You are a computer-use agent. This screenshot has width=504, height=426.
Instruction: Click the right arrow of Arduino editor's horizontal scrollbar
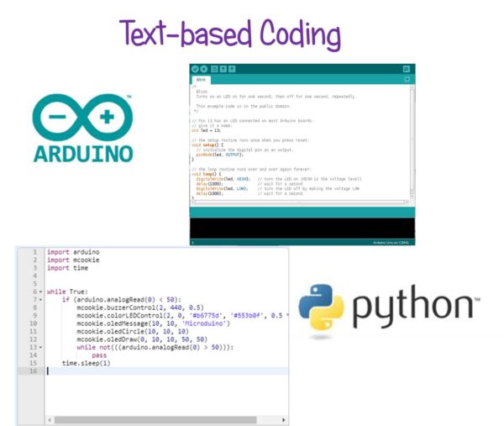coord(407,202)
